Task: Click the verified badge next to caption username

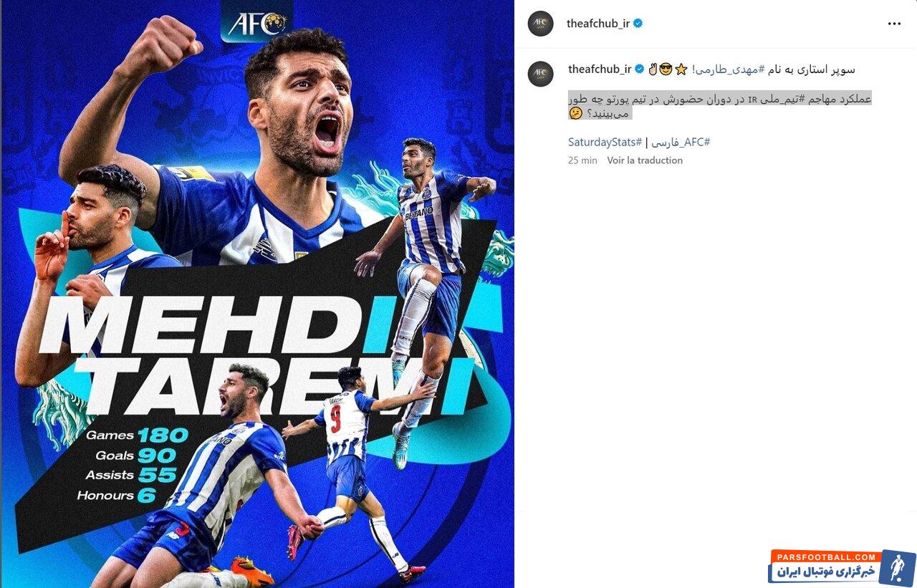Action: [640, 69]
